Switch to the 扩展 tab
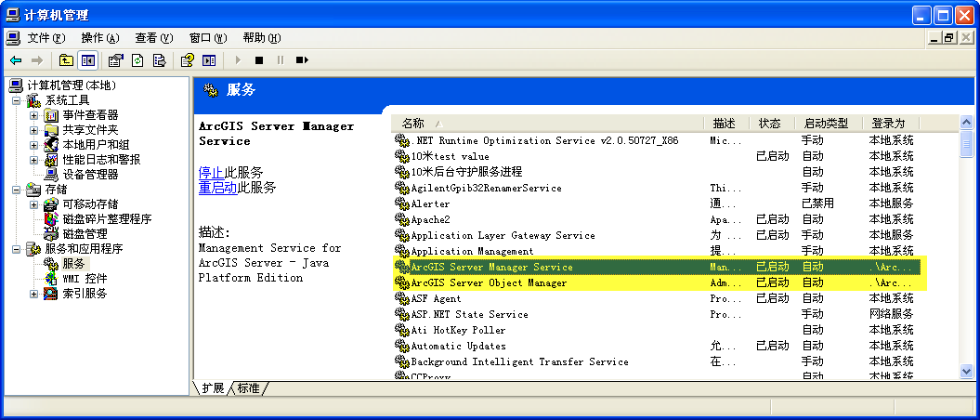Screen dimensions: 980x420 click(x=213, y=388)
